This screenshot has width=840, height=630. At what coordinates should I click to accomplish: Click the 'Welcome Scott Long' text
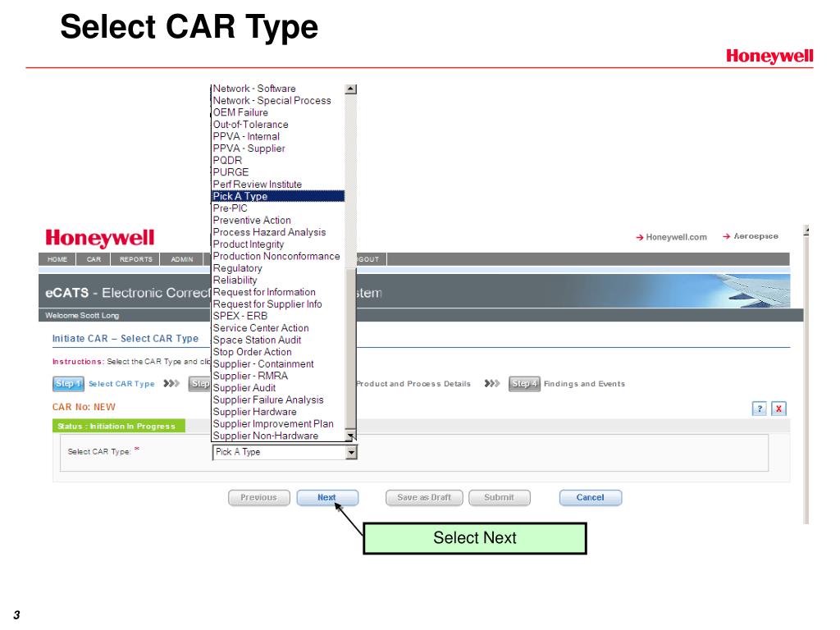point(82,316)
